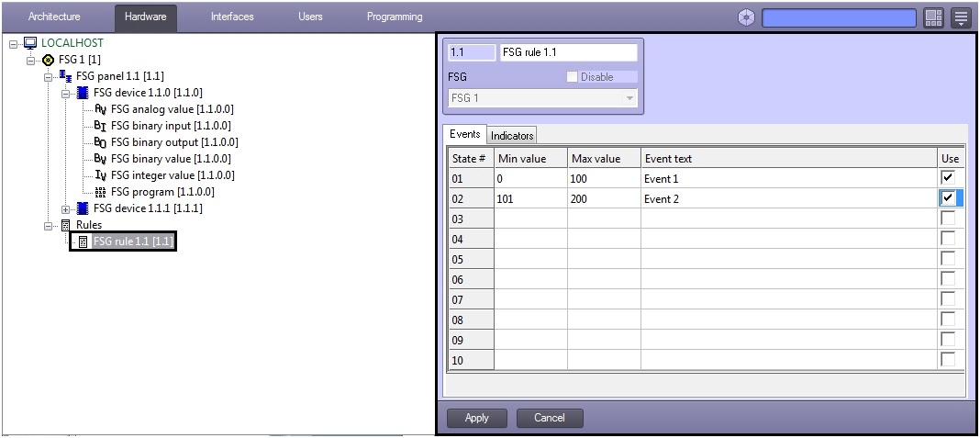Image resolution: width=980 pixels, height=438 pixels.
Task: Check the Use checkbox for state 09
Action: tap(948, 340)
